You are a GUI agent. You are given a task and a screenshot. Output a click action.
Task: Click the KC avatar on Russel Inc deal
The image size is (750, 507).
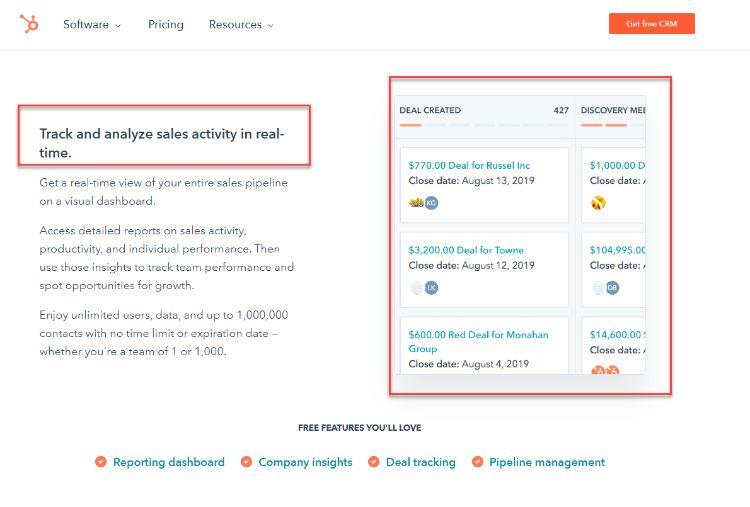click(x=431, y=203)
